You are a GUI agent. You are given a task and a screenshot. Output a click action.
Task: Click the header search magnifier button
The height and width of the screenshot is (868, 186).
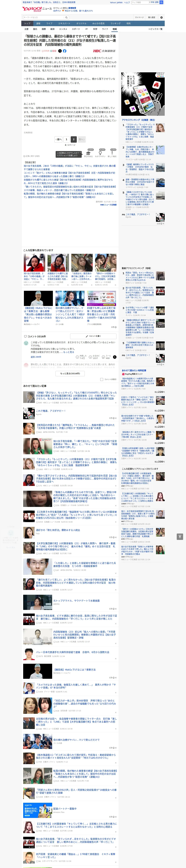[161, 2]
